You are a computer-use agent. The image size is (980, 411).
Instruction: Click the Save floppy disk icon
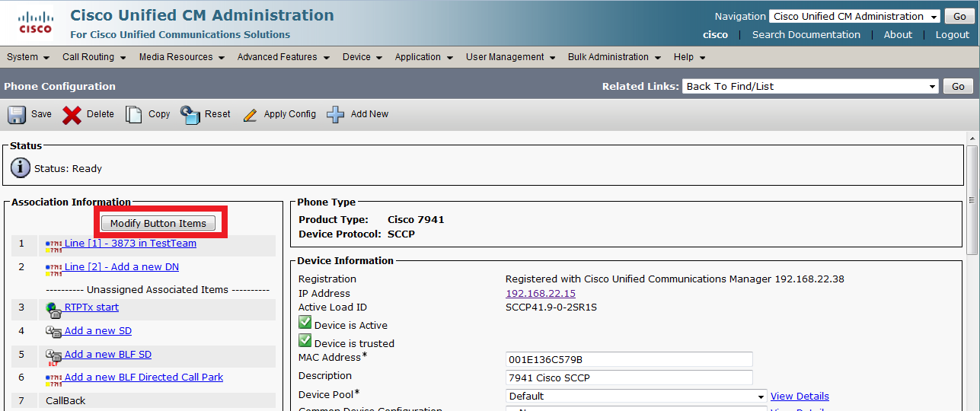(x=17, y=114)
